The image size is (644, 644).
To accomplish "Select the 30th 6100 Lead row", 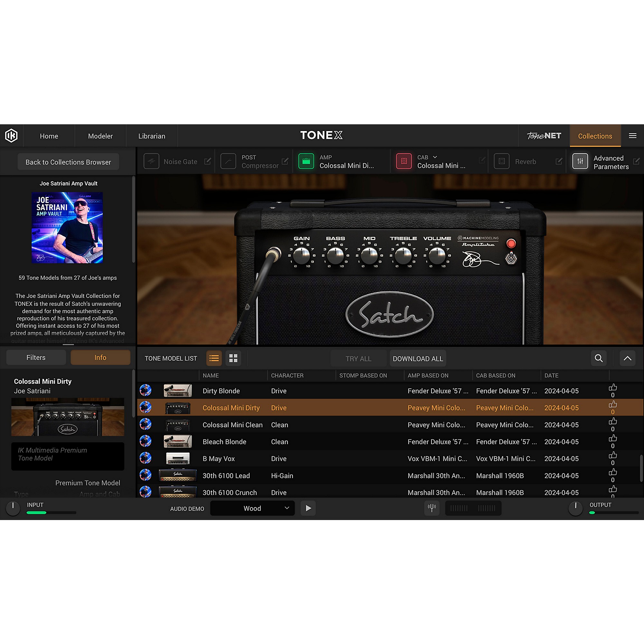I will [x=390, y=476].
